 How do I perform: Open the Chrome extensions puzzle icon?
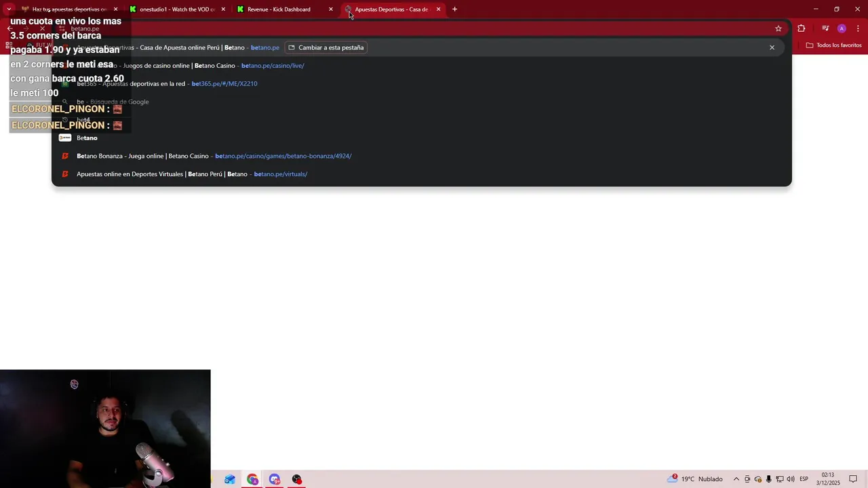point(802,28)
